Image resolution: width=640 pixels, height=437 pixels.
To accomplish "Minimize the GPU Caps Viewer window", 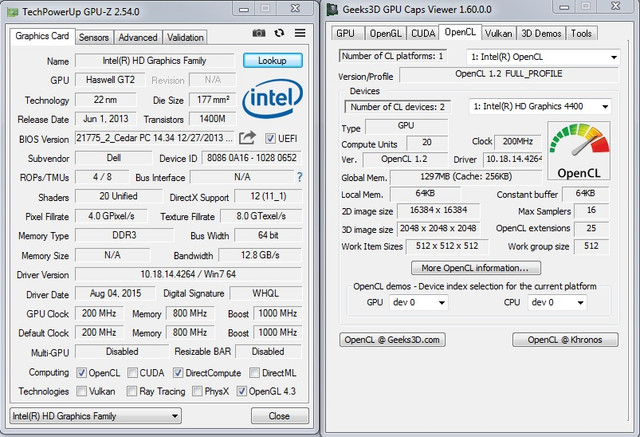I will click(x=564, y=7).
